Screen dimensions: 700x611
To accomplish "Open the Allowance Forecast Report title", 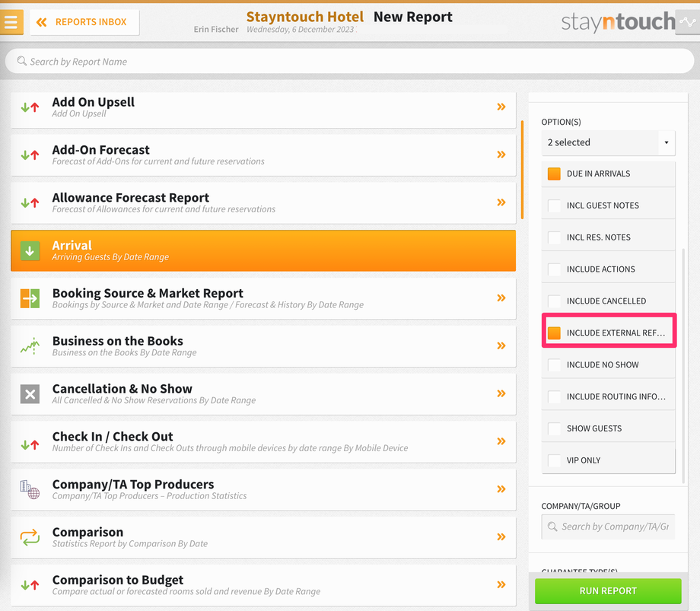I will [131, 197].
